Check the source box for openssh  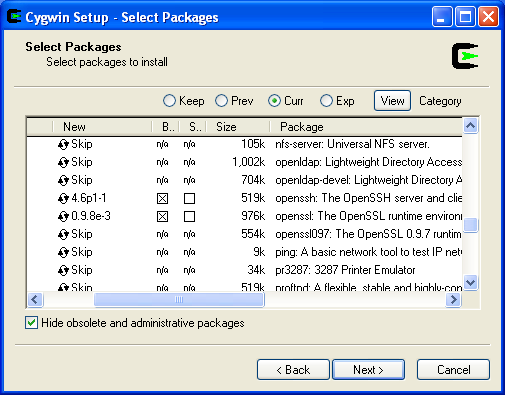click(189, 199)
